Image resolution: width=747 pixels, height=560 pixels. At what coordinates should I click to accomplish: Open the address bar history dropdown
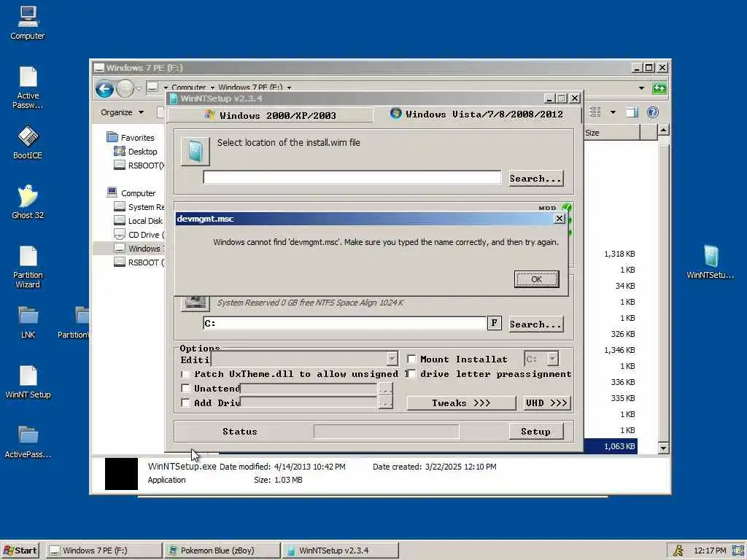point(641,88)
